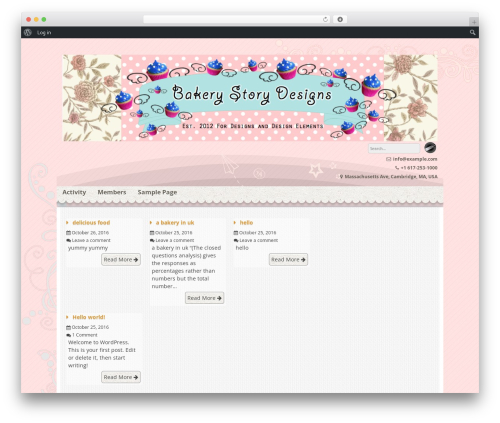Click the date under 'a bakery in uk'
Screen dimensions: 500x423
174,233
